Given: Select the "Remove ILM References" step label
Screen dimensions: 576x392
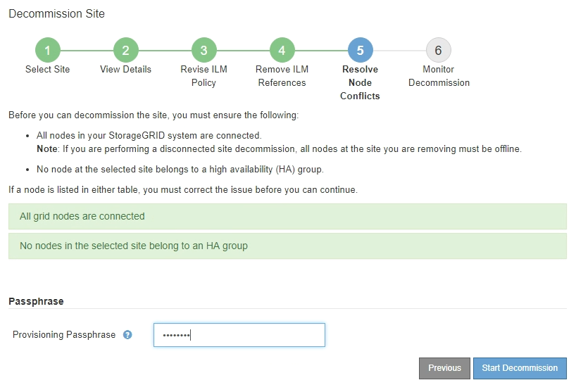Looking at the screenshot, I should 282,76.
